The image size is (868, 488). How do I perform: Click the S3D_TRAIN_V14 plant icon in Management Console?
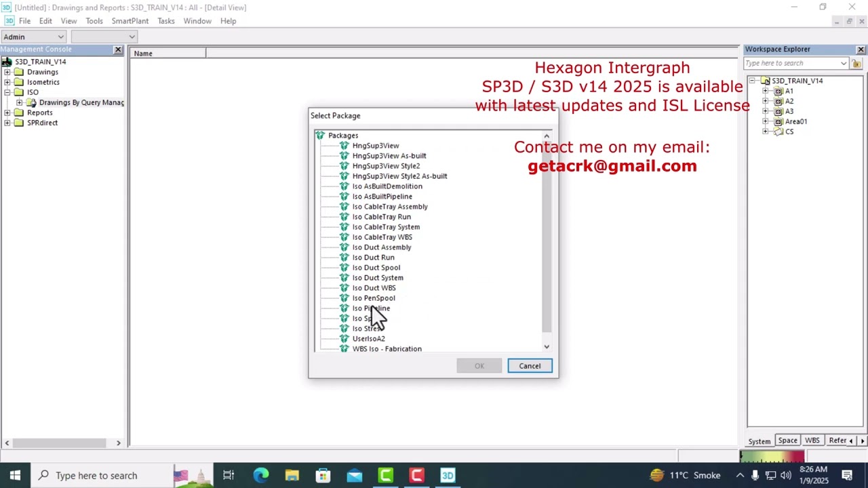(x=7, y=62)
